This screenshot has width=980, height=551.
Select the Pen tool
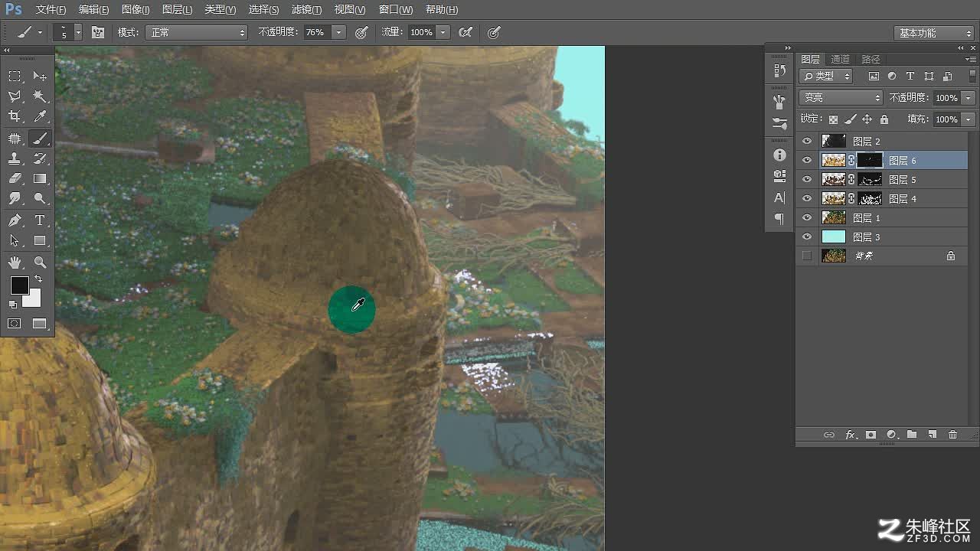coord(15,220)
